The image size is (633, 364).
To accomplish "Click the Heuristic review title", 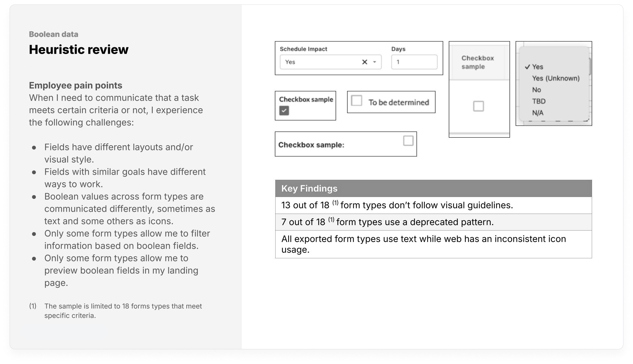I will point(79,49).
